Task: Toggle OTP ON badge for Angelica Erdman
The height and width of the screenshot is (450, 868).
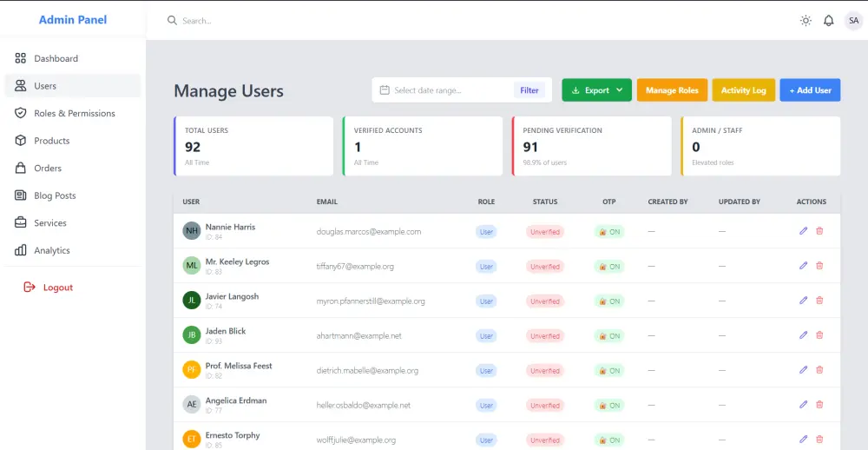Action: (x=609, y=406)
